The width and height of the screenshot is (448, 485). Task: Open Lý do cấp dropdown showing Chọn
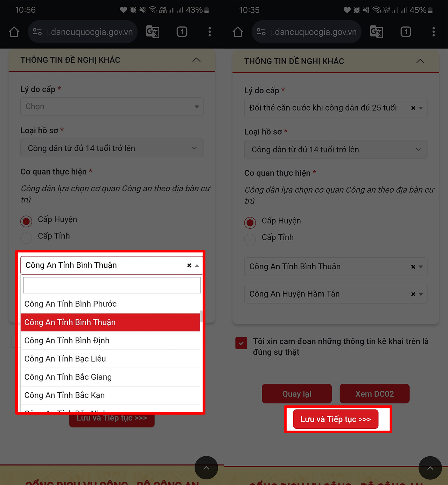coord(112,107)
